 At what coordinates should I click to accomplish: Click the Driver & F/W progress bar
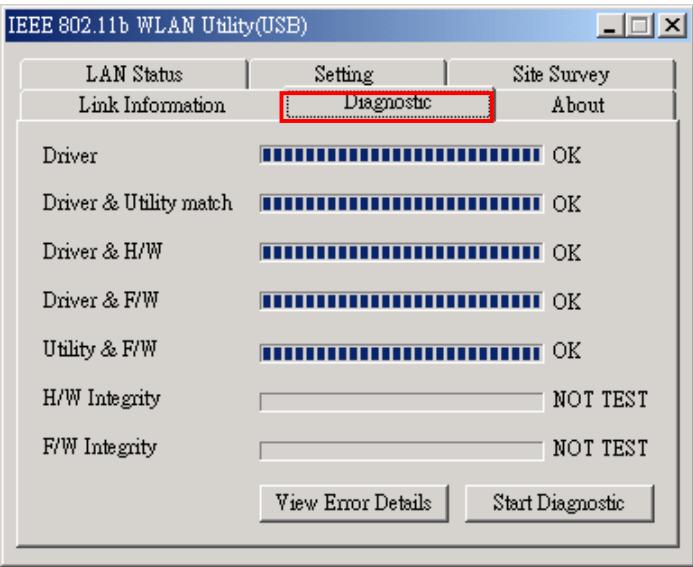coord(401,301)
